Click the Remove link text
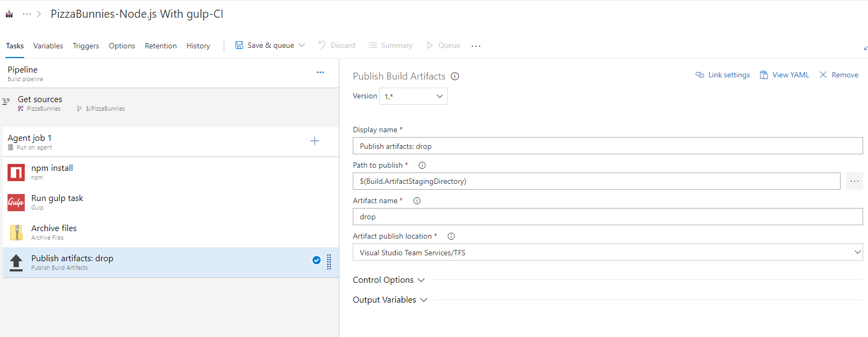 [x=845, y=75]
